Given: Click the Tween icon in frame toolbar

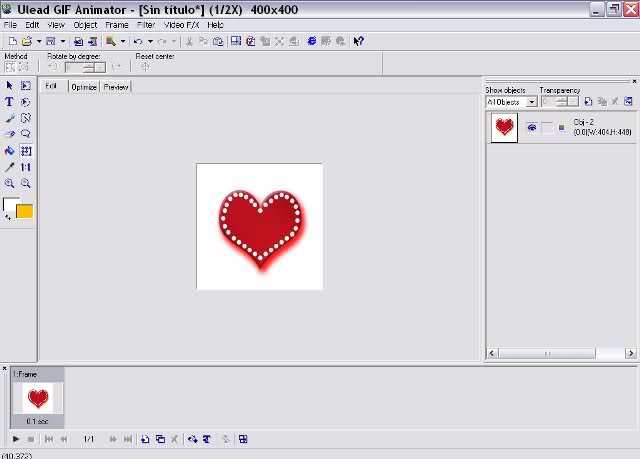Looking at the screenshot, I should (193, 439).
